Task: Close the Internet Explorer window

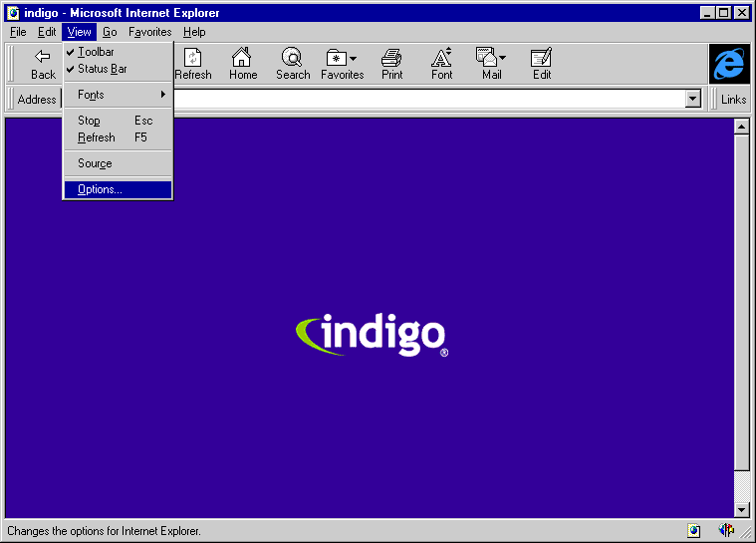Action: click(x=741, y=13)
